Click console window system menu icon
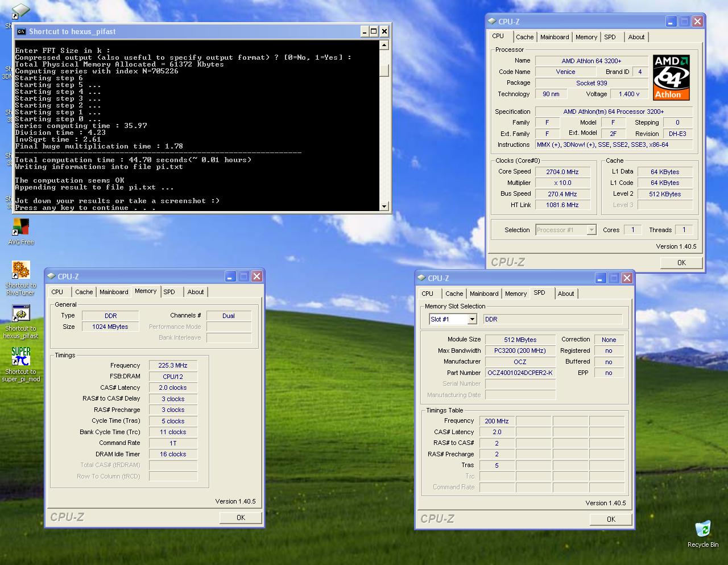This screenshot has height=565, width=728. pyautogui.click(x=22, y=32)
